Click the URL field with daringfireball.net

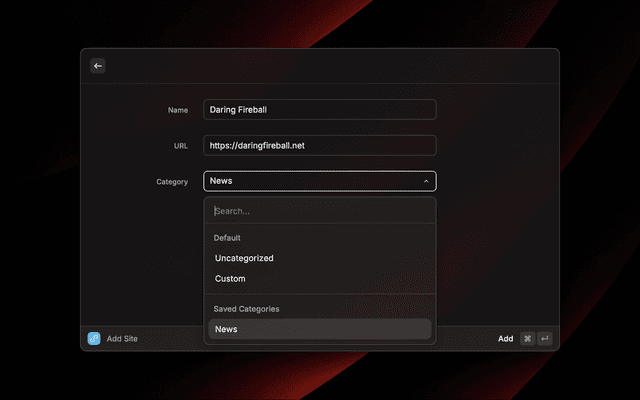[x=320, y=145]
